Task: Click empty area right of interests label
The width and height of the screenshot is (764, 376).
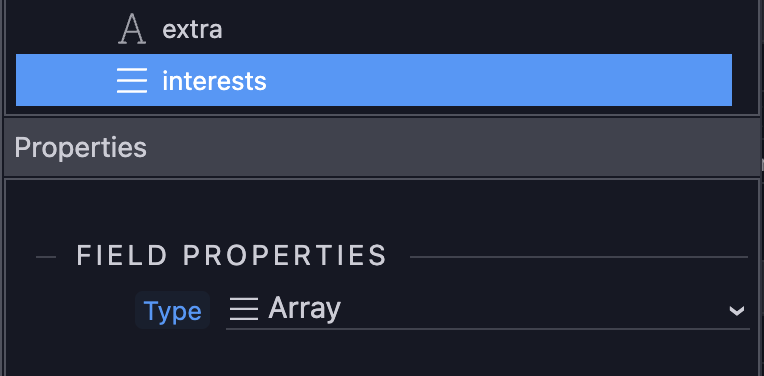Action: [497, 80]
